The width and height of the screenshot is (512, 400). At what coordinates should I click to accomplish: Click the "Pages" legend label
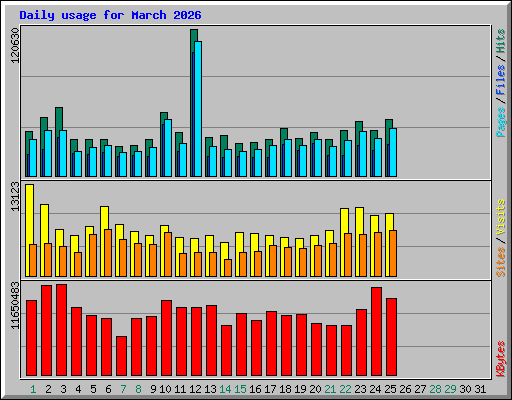[500, 122]
